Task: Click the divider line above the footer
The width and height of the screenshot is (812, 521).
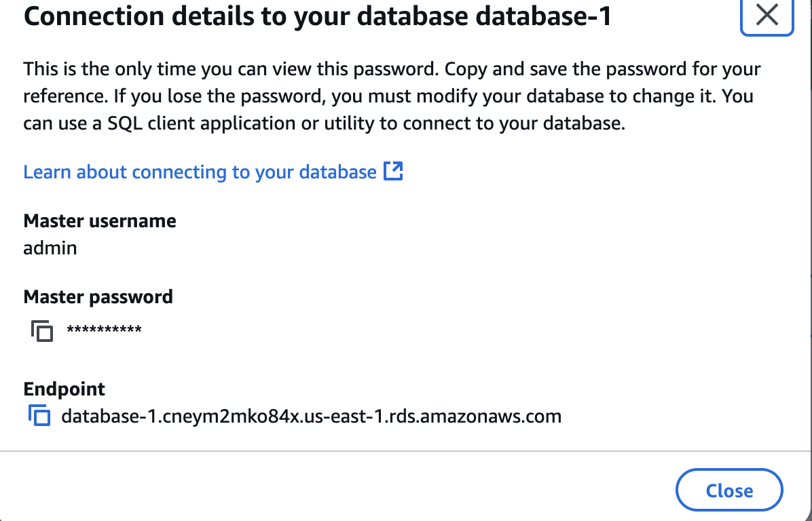Action: [x=406, y=450]
